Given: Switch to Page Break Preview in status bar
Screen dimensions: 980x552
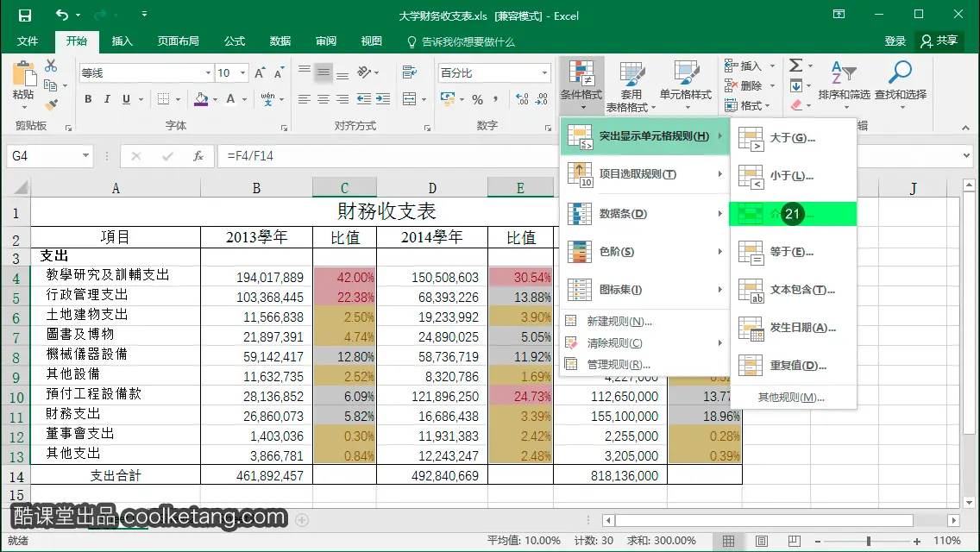Looking at the screenshot, I should [794, 541].
